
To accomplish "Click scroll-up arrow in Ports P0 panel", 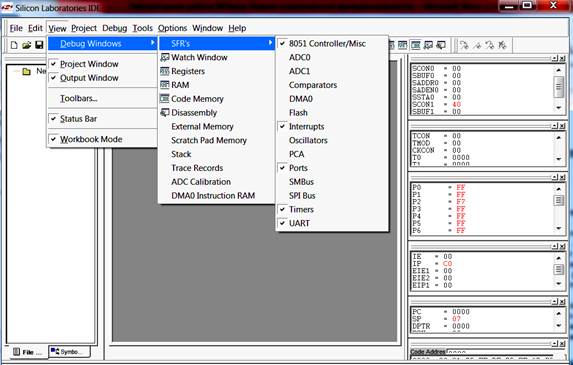I will [558, 189].
